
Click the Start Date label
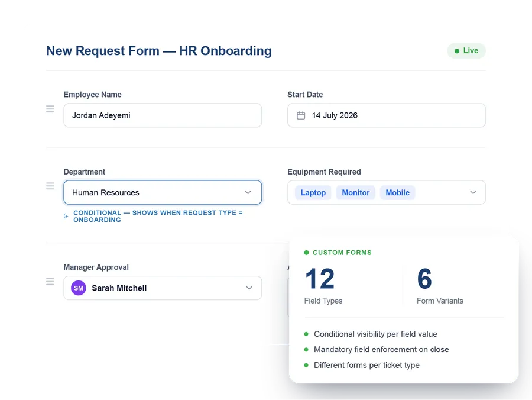point(305,95)
